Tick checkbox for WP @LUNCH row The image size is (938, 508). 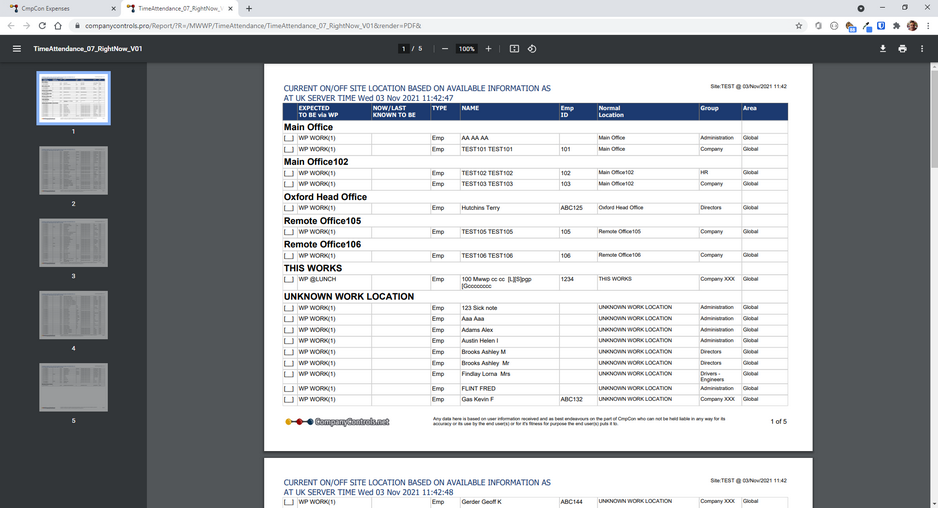tap(289, 279)
